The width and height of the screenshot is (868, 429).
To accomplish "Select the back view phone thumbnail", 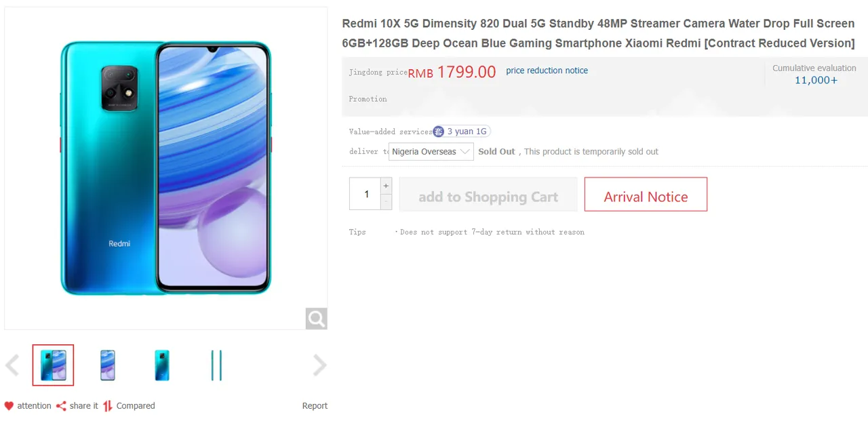I will [161, 365].
